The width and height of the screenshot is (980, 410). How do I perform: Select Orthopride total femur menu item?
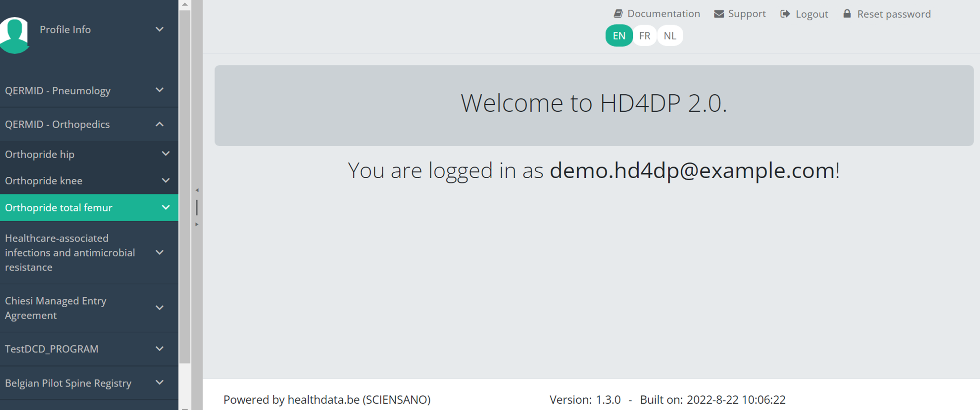[59, 207]
